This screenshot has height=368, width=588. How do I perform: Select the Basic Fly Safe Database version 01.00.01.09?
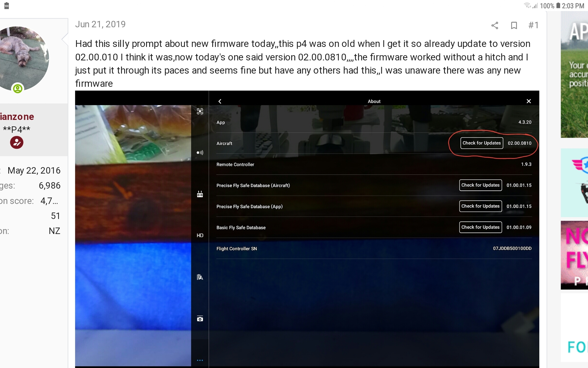[519, 227]
